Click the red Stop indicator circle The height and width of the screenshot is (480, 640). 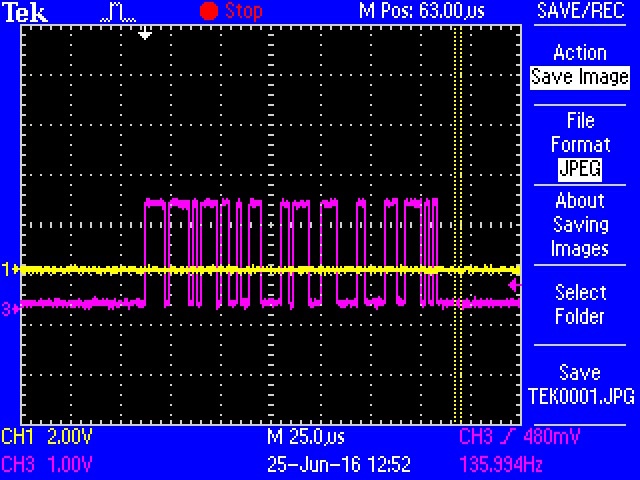click(x=209, y=11)
